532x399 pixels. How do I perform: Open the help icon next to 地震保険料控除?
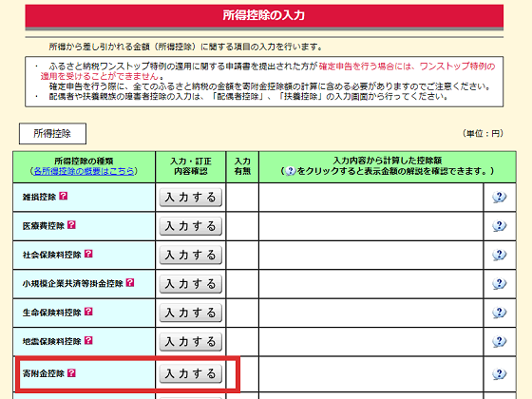click(88, 340)
